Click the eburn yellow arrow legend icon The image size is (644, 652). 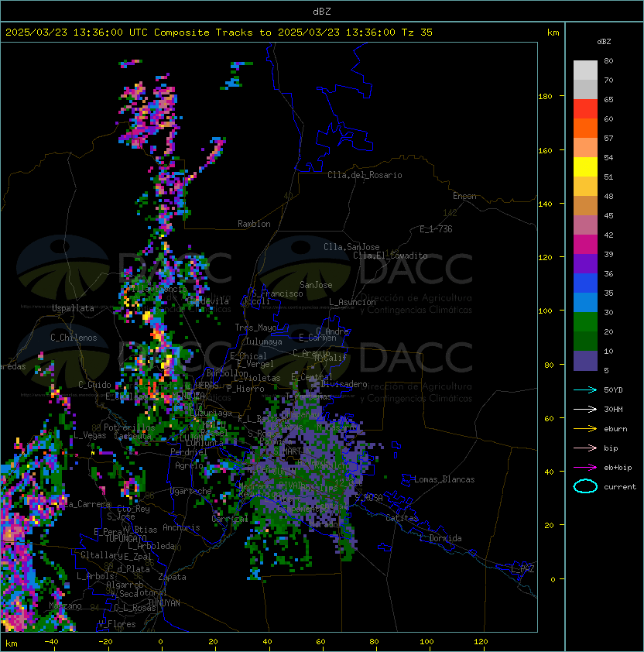[585, 429]
